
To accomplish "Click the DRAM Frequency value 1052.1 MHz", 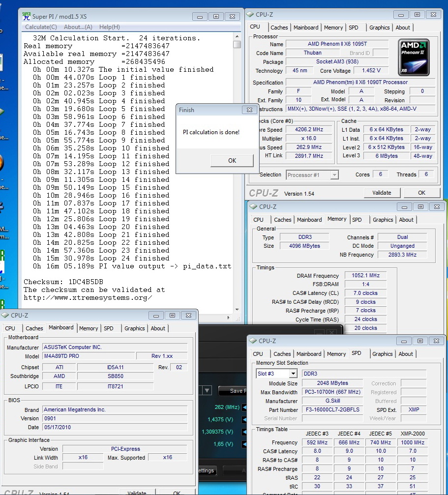I will point(365,275).
